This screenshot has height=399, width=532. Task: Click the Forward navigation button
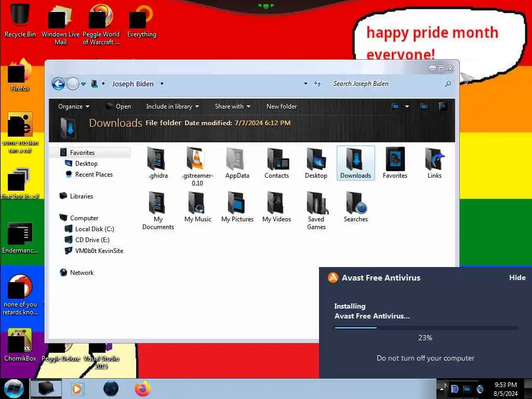73,84
